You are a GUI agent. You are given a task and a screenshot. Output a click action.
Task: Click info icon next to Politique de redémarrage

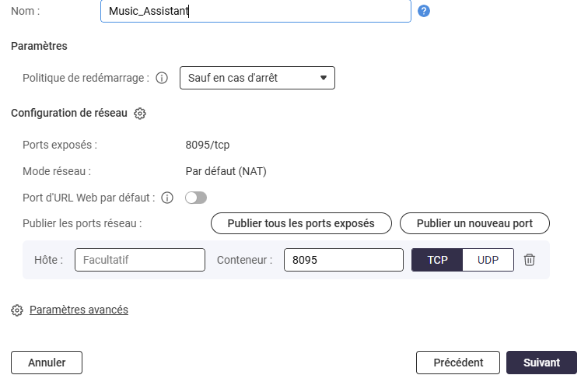[x=162, y=78]
